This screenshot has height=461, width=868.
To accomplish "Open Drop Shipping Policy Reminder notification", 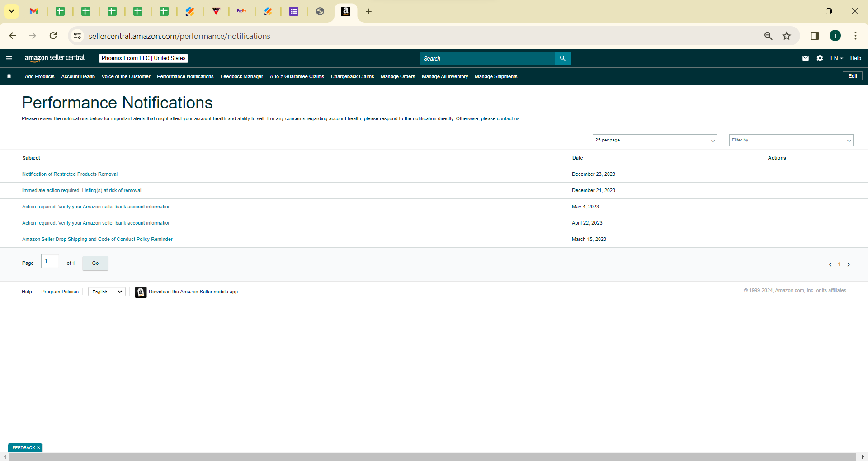I will tap(97, 239).
